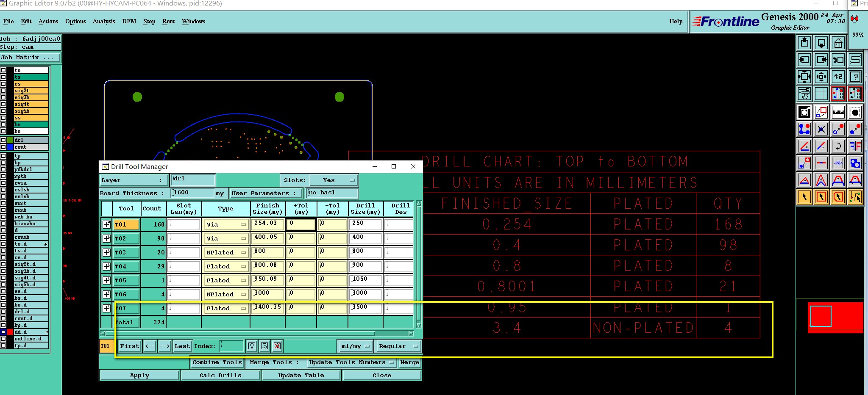Screen dimensions: 868x395
Task: Toggle the checkbox for the drl layer
Action: [x=3, y=140]
